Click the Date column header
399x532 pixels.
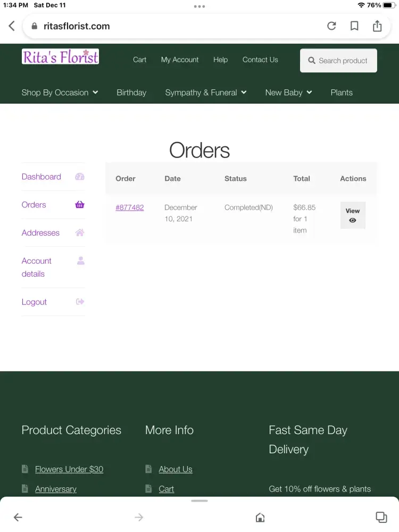172,178
